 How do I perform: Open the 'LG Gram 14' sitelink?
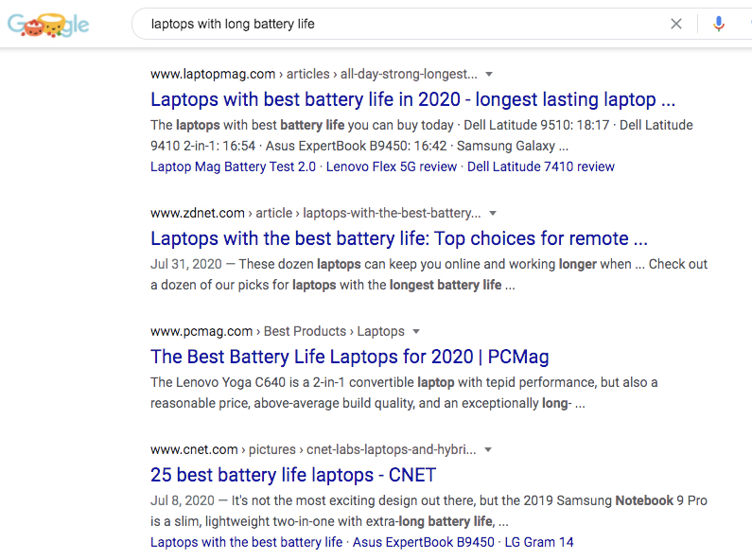539,542
